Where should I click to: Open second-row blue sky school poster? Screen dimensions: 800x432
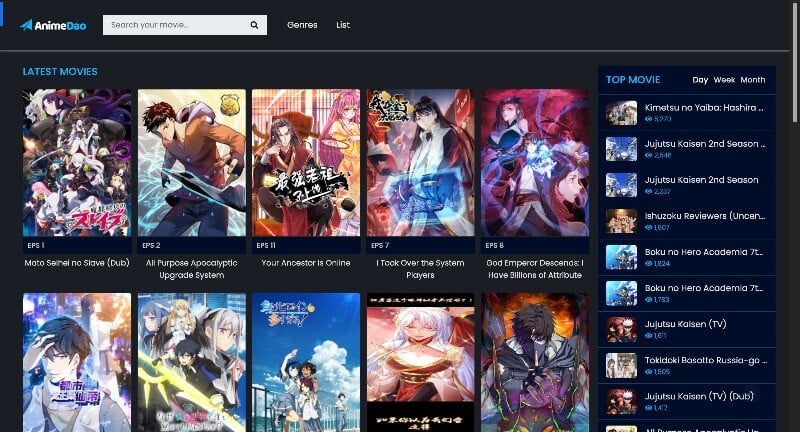(x=306, y=362)
